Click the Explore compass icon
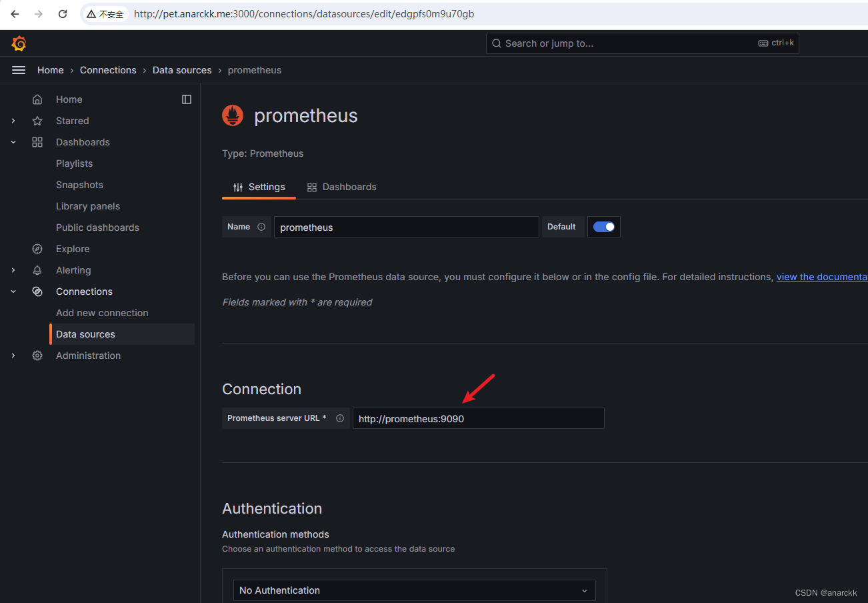The width and height of the screenshot is (868, 603). click(37, 249)
